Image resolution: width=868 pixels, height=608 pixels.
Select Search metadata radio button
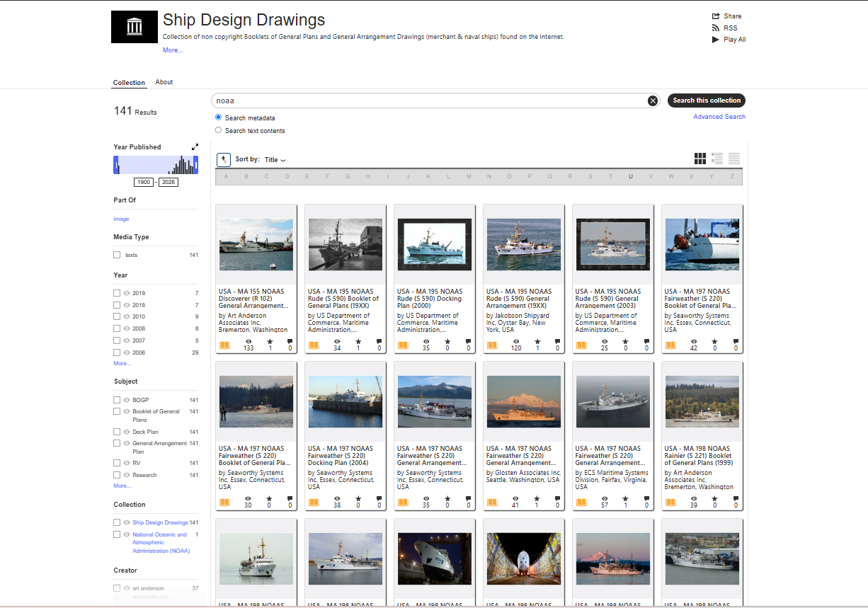point(219,117)
